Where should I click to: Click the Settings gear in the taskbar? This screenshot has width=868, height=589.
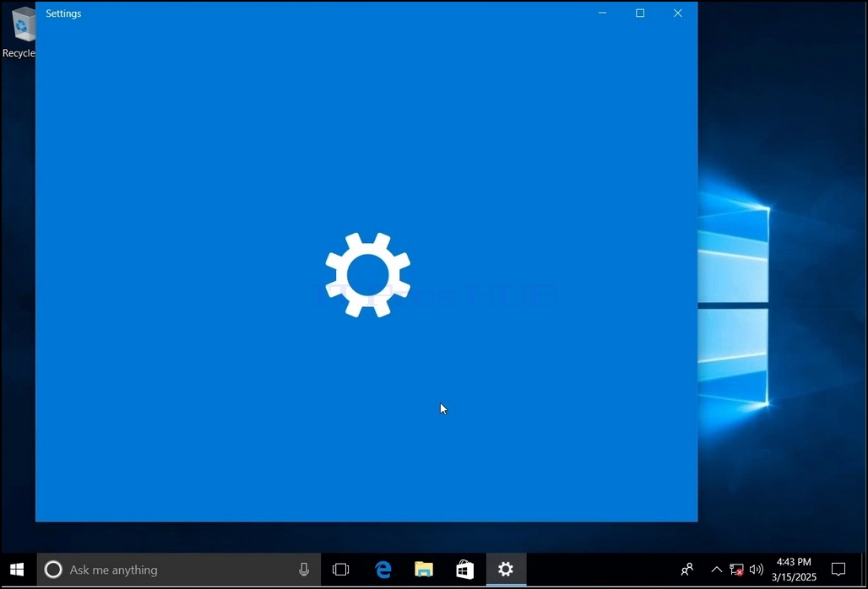506,569
